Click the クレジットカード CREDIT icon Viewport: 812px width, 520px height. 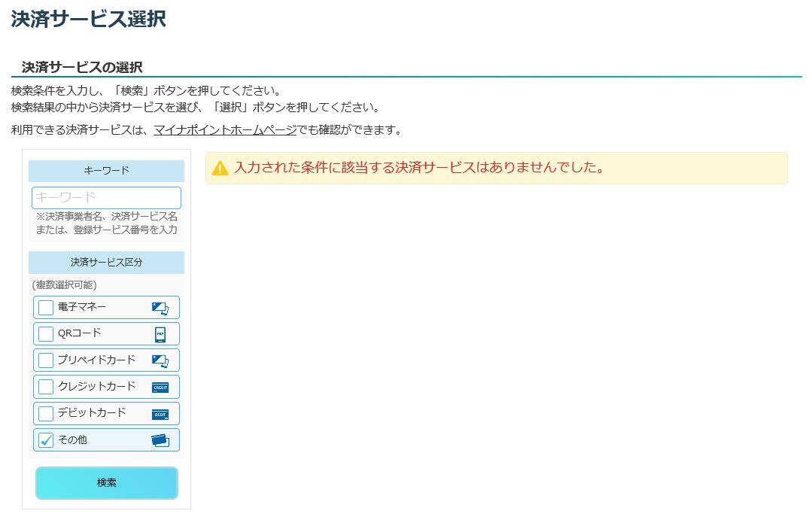[160, 388]
